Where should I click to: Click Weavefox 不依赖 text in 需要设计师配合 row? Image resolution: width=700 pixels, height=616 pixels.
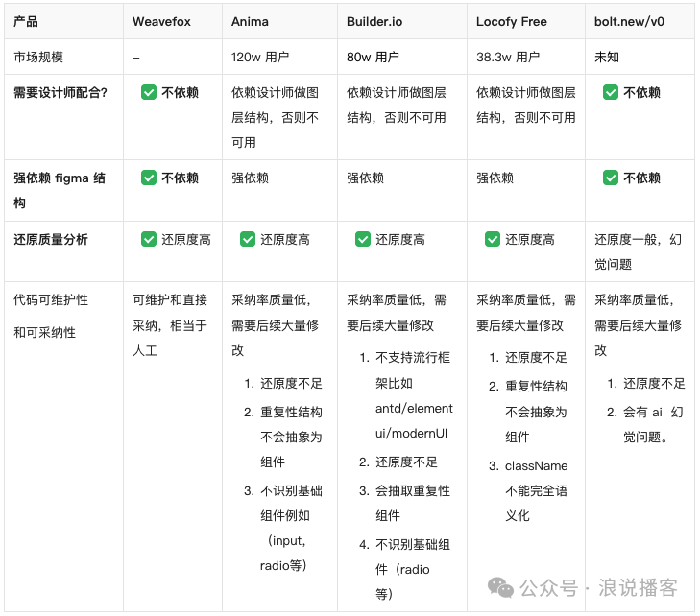tap(180, 92)
